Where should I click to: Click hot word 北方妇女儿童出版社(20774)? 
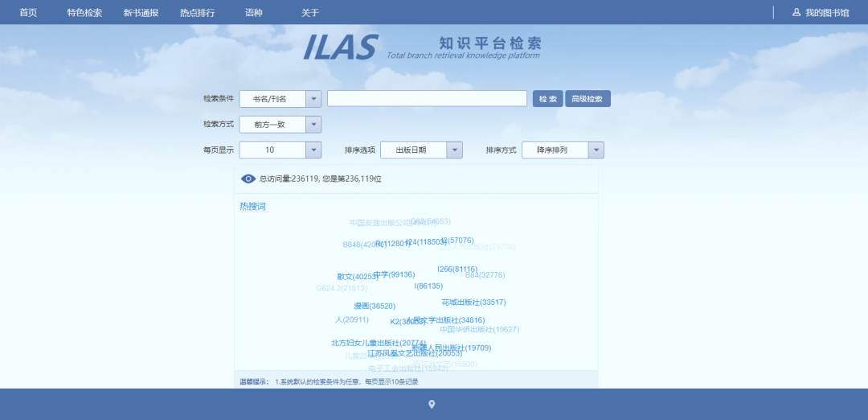click(379, 343)
